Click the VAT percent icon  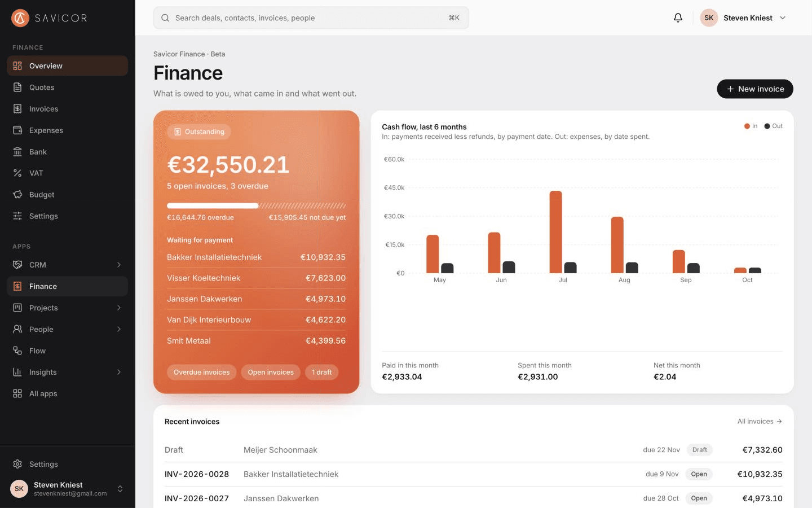[x=17, y=173]
